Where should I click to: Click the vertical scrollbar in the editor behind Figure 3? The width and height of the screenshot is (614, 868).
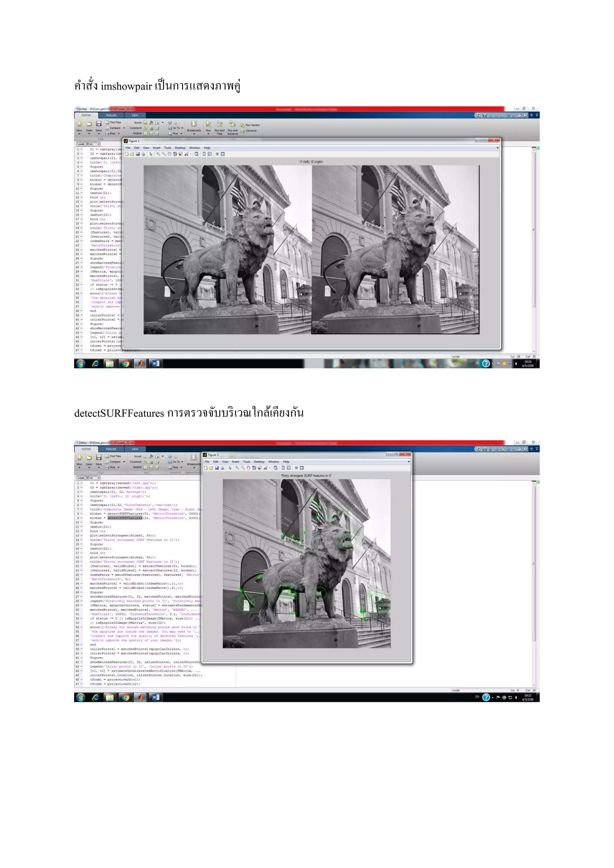click(x=534, y=563)
